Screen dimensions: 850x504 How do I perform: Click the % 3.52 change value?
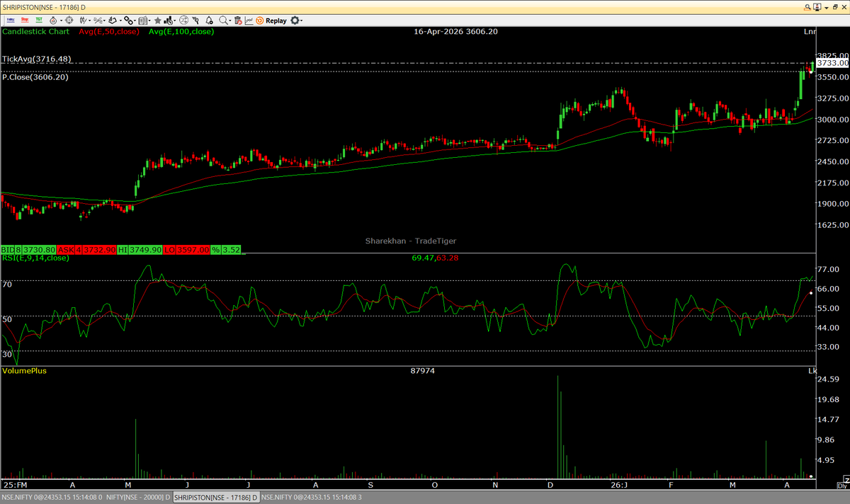232,249
